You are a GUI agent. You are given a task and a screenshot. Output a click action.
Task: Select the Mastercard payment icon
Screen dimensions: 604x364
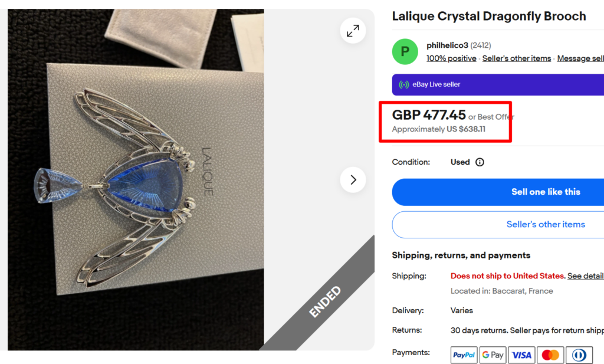[x=550, y=355]
